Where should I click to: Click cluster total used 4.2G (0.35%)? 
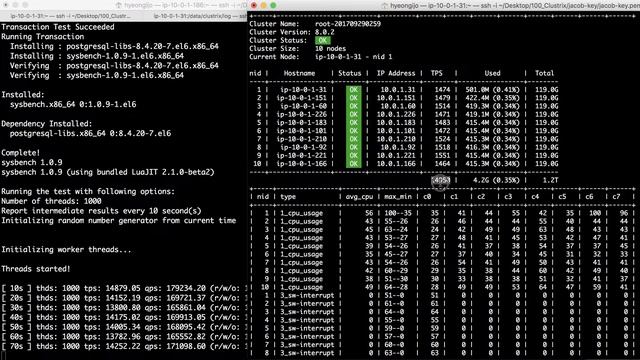tap(496, 180)
